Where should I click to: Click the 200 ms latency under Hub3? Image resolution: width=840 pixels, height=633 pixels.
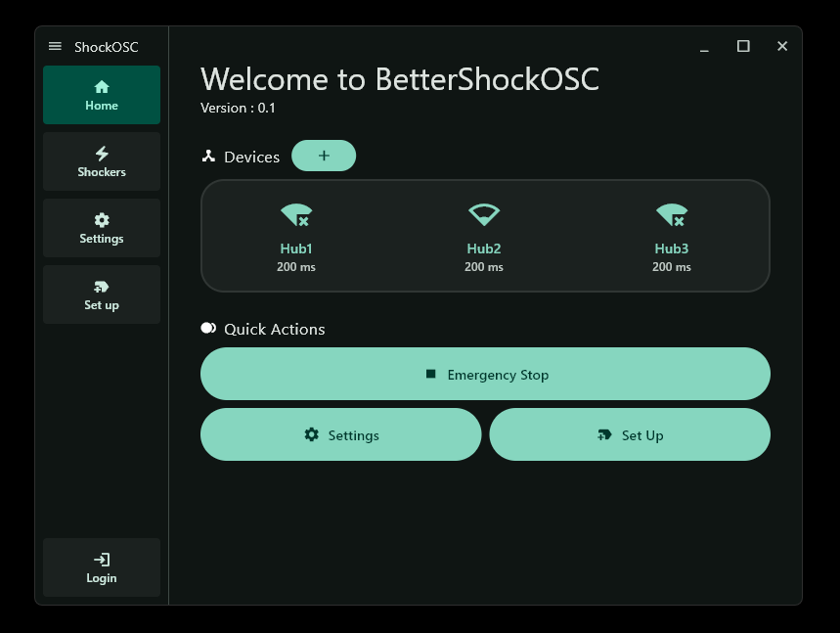point(672,267)
